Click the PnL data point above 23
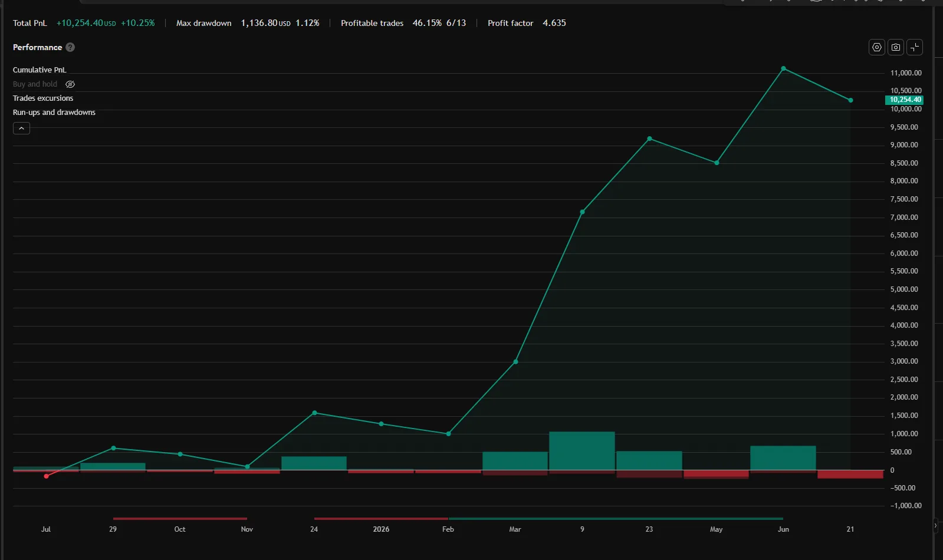943x560 pixels. point(649,139)
